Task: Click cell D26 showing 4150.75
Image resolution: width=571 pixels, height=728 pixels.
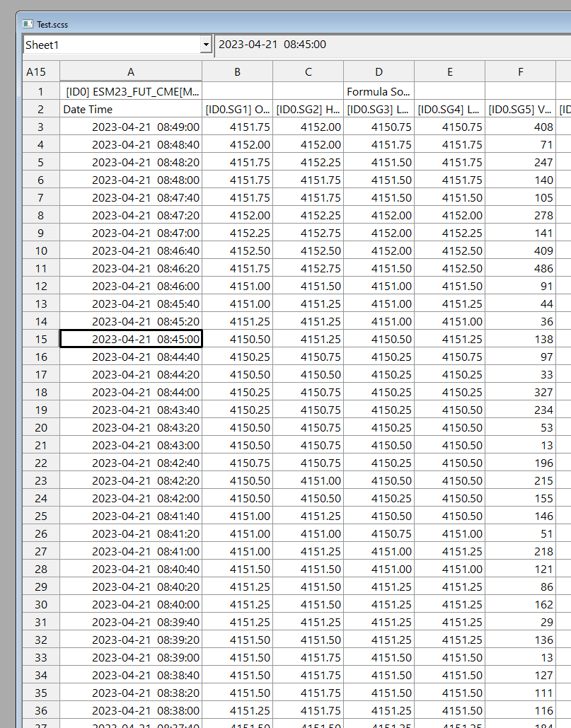Action: [x=379, y=534]
